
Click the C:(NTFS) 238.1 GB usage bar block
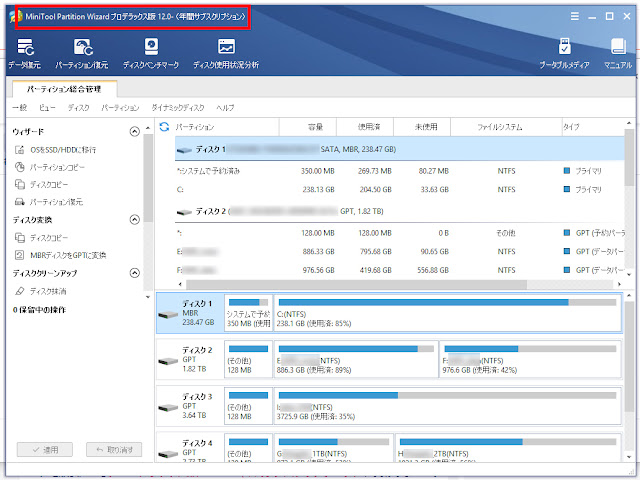(447, 313)
